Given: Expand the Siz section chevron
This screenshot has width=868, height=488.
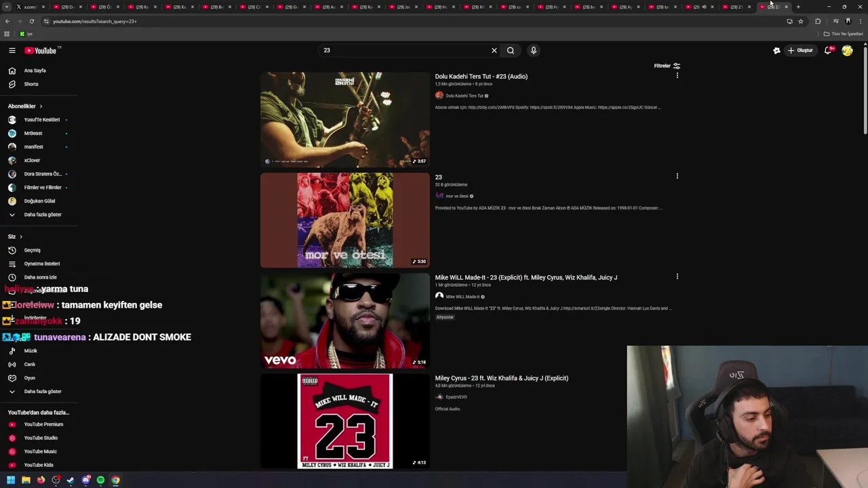Looking at the screenshot, I should click(x=21, y=237).
